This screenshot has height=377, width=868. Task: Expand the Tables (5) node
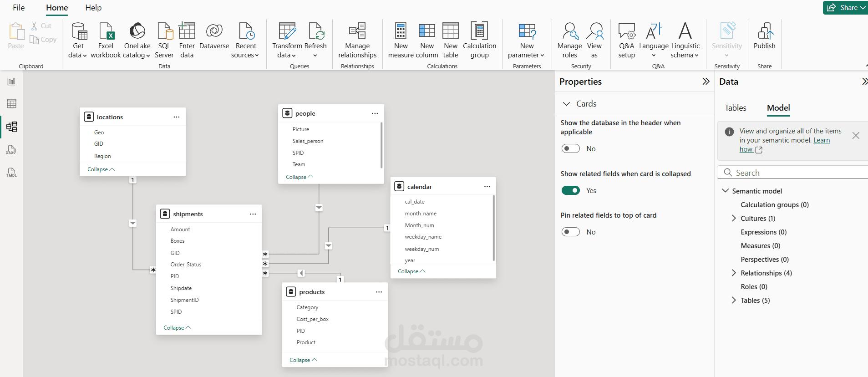point(733,300)
